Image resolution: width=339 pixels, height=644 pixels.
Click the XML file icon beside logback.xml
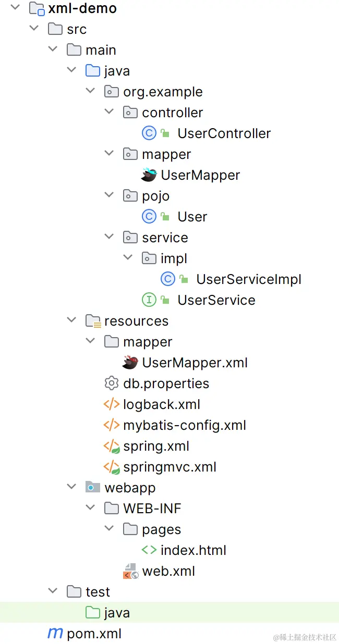click(111, 404)
